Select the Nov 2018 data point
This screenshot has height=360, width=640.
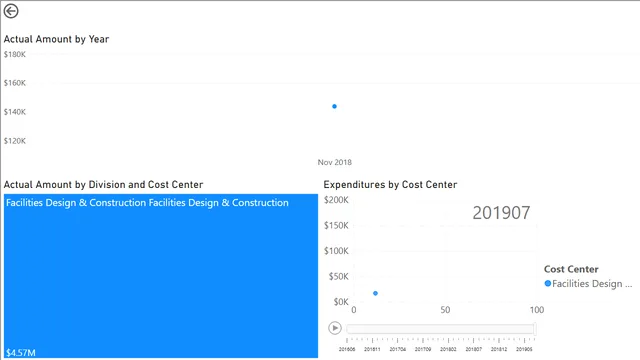(334, 106)
